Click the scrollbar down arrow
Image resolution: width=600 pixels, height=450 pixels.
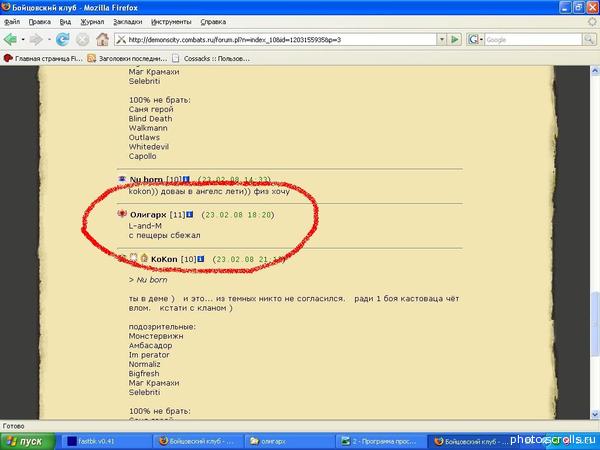click(595, 414)
